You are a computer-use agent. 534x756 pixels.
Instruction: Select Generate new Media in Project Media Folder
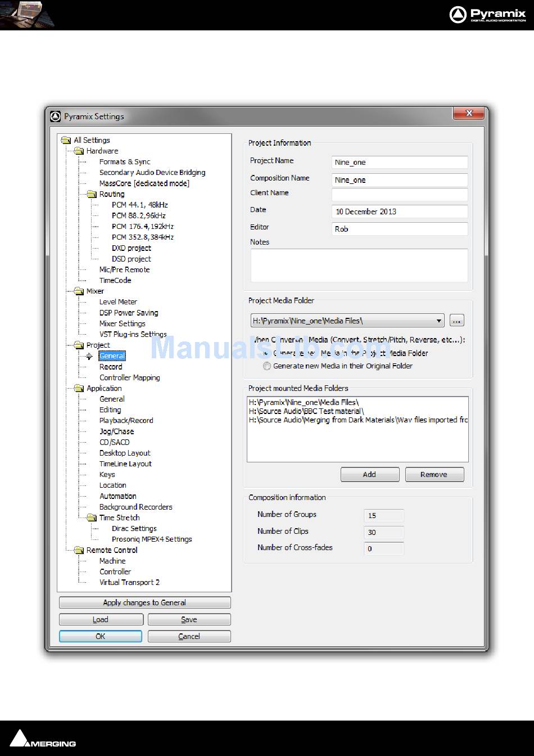click(267, 353)
